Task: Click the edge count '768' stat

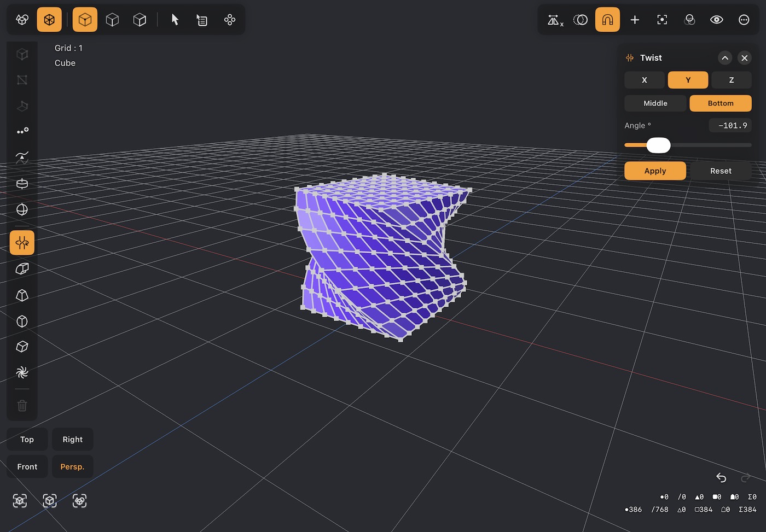Action: [x=660, y=510]
